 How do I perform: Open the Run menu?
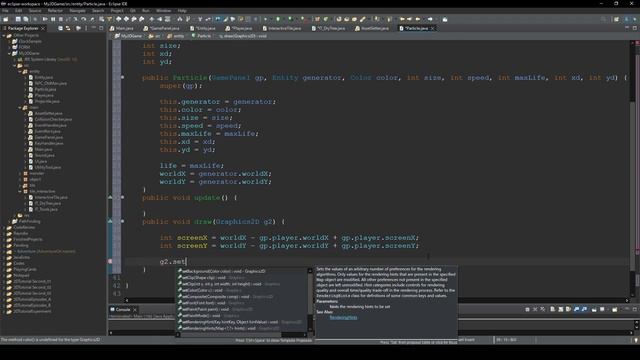[145, 11]
